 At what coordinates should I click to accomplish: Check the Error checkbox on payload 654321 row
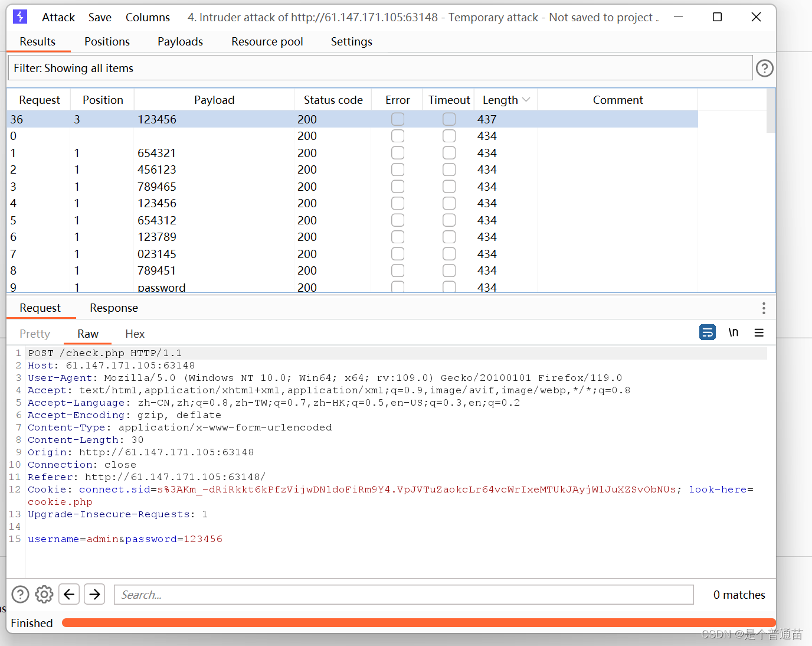pyautogui.click(x=397, y=152)
